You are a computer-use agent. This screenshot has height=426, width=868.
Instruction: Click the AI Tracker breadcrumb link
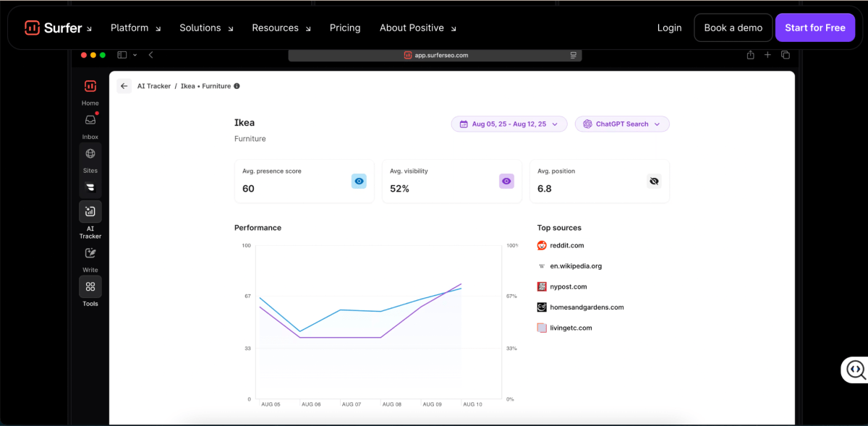pyautogui.click(x=154, y=86)
